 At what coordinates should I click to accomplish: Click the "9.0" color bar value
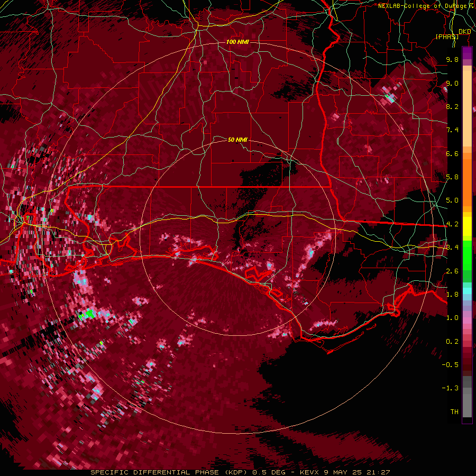click(452, 83)
